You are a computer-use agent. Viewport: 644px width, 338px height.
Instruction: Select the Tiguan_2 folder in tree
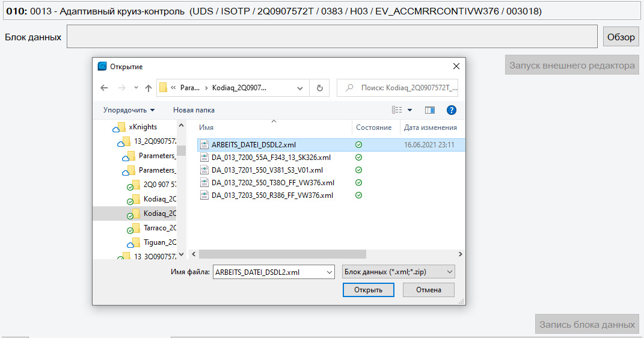click(160, 242)
